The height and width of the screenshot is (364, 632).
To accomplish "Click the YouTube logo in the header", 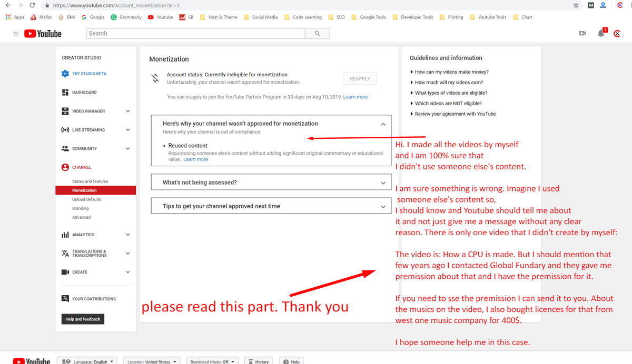I will (x=43, y=34).
